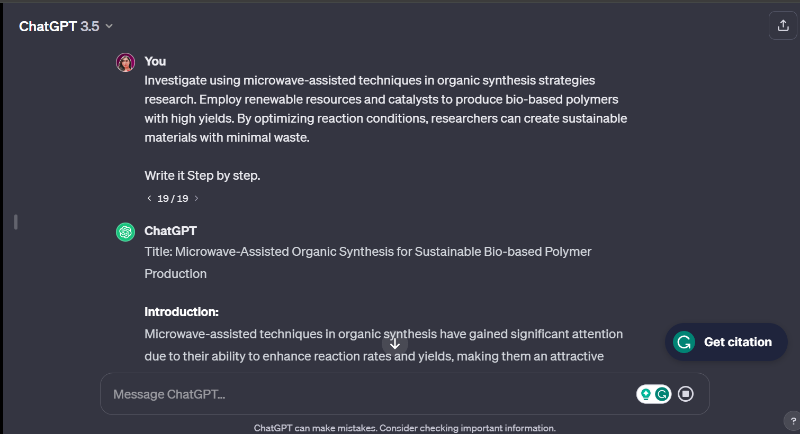Click the Grammarly logo in Get citation
800x434 pixels.
pos(684,342)
